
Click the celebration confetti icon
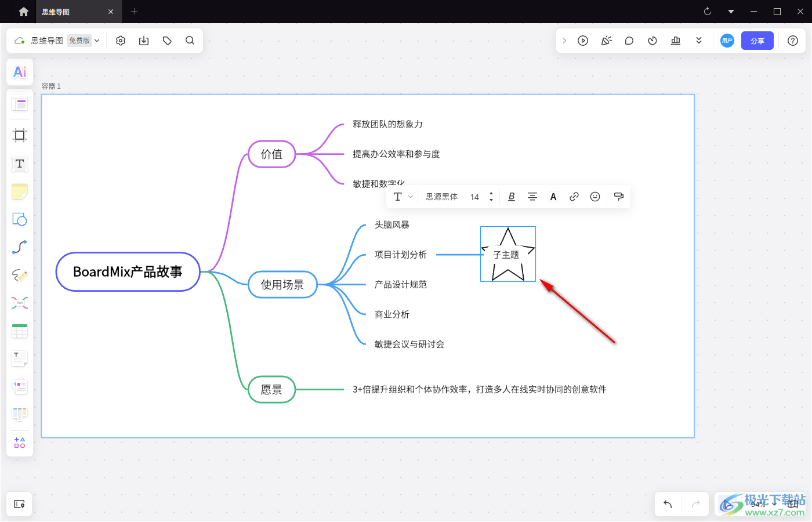(x=606, y=41)
